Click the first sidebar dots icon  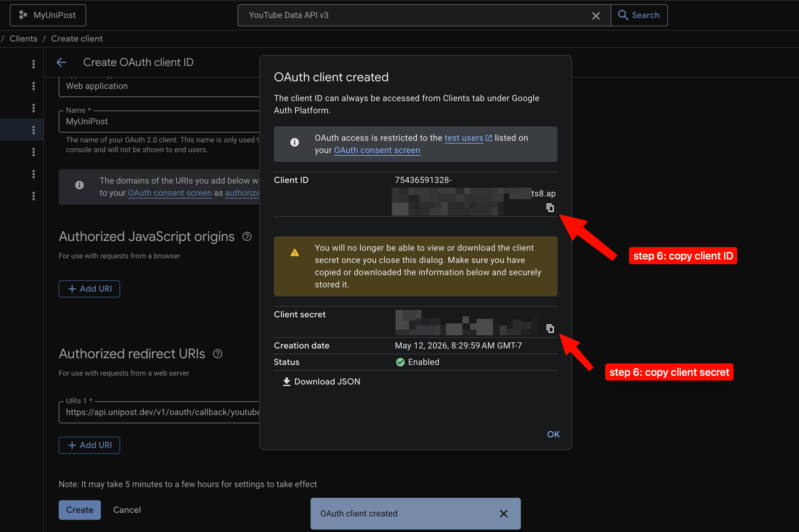[x=33, y=64]
